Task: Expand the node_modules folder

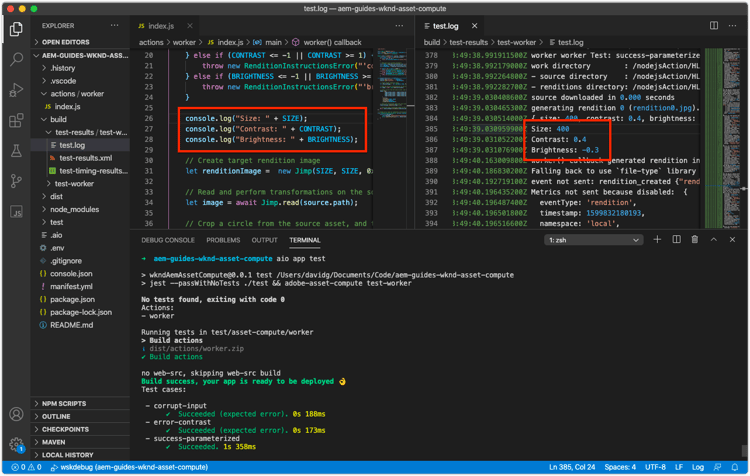Action: (74, 209)
